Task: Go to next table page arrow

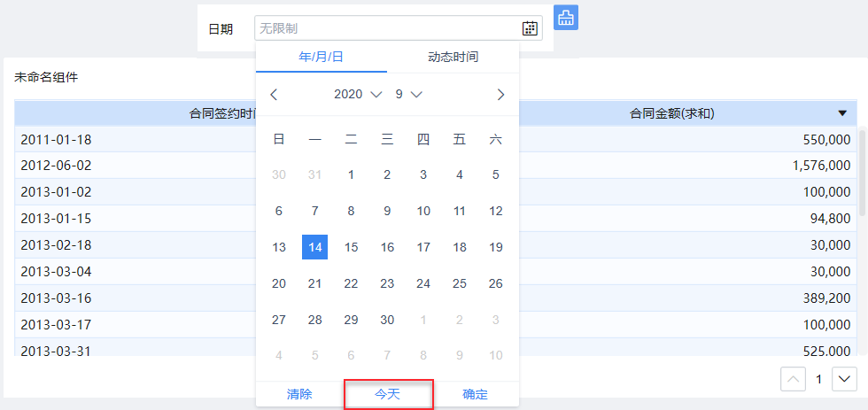Action: 844,379
